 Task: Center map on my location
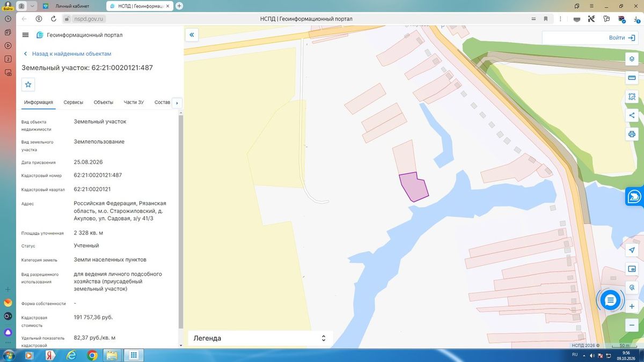(x=632, y=250)
